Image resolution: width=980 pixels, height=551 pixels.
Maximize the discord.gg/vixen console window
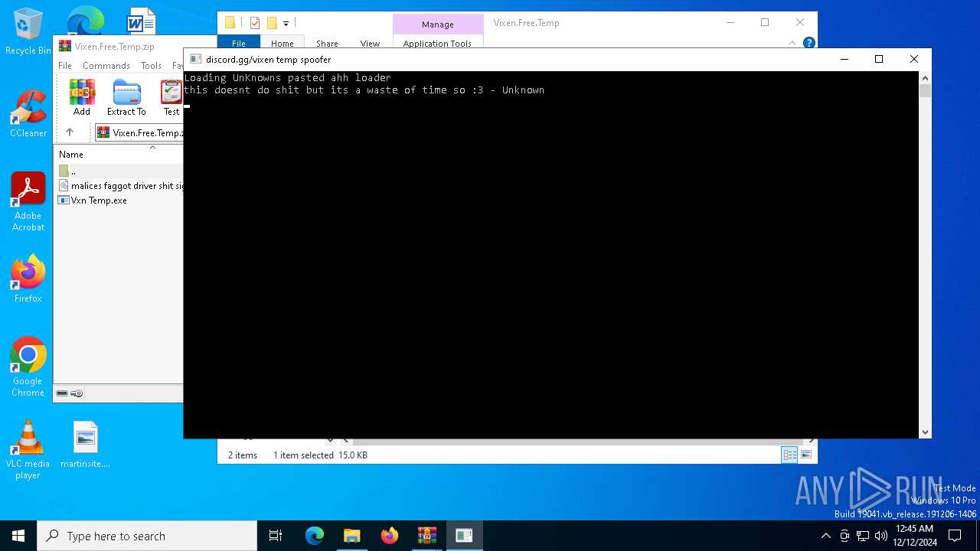coord(879,59)
